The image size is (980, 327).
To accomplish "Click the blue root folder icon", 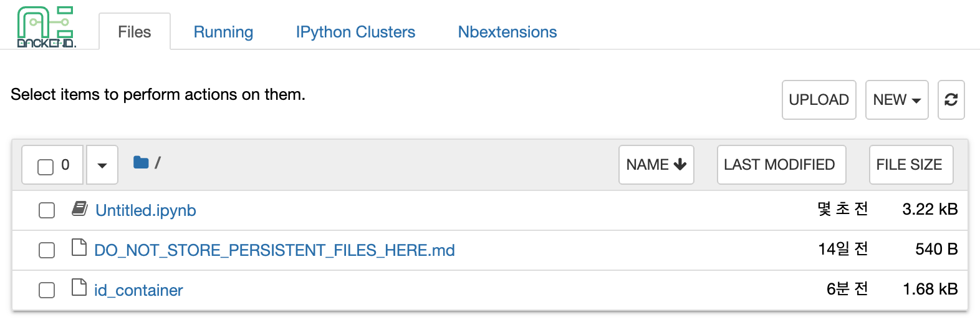I will click(x=141, y=163).
